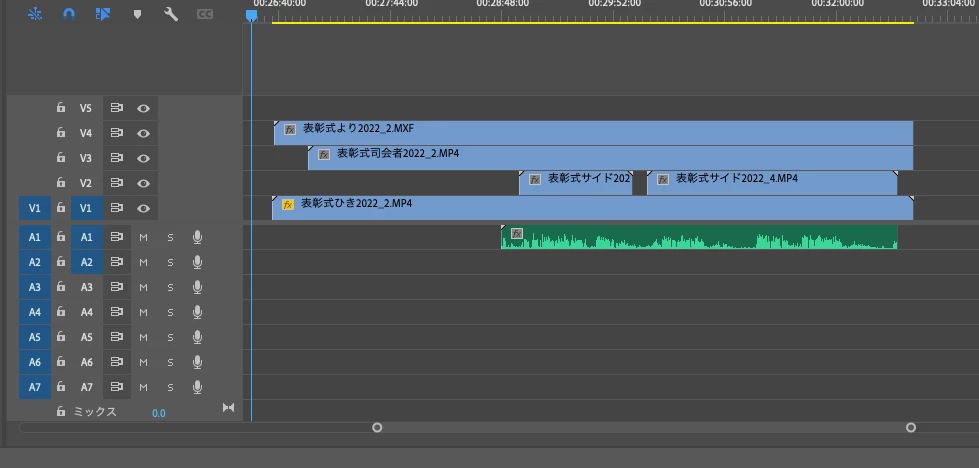Toggle sync lock for track A4
This screenshot has width=979, height=468.
[117, 312]
